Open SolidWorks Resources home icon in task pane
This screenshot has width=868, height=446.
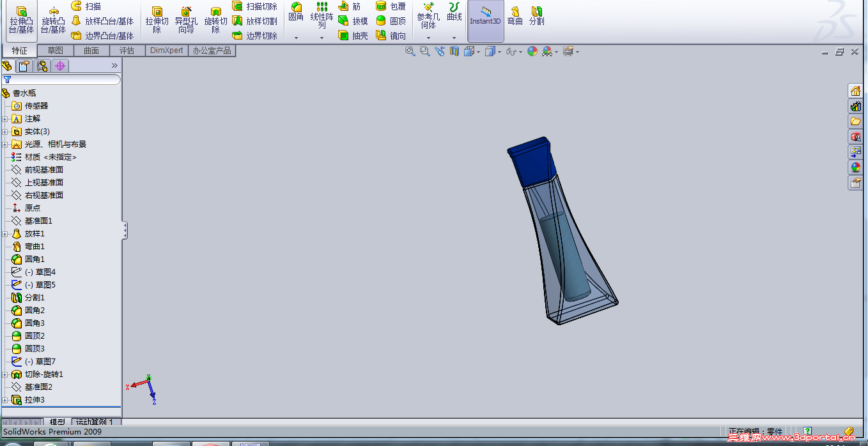(855, 91)
